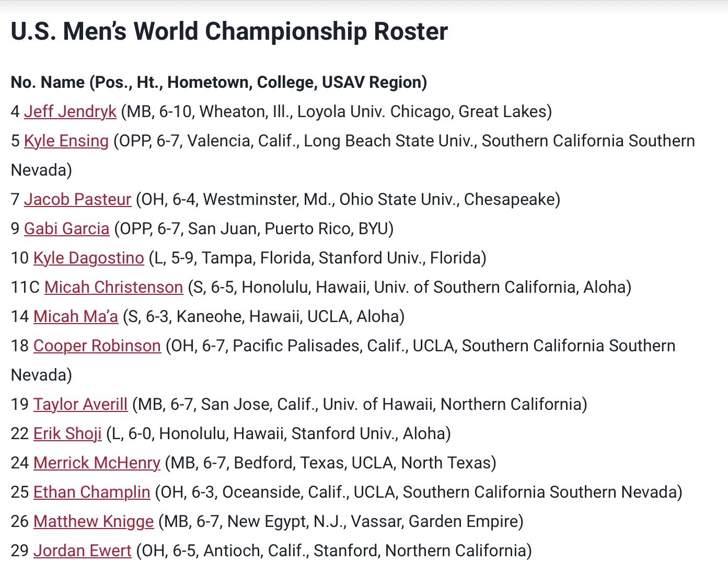Click Jordan Ewert's details mentioning Antioch
The width and height of the screenshot is (728, 585).
pyautogui.click(x=334, y=550)
